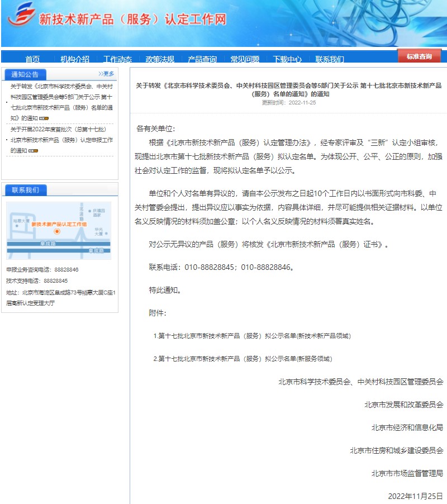The width and height of the screenshot is (447, 504).
Task: Select 政策法规 in the navigation bar
Action: [x=160, y=59]
